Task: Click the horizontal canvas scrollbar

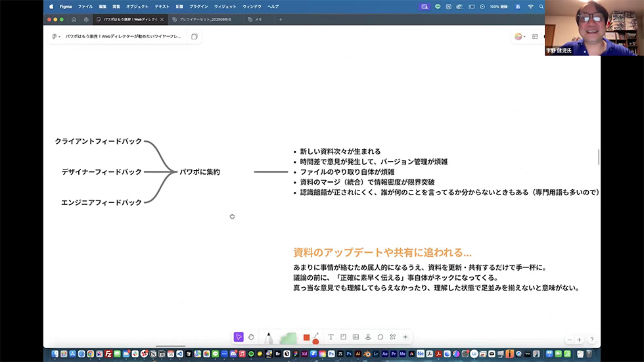Action: [x=170, y=346]
